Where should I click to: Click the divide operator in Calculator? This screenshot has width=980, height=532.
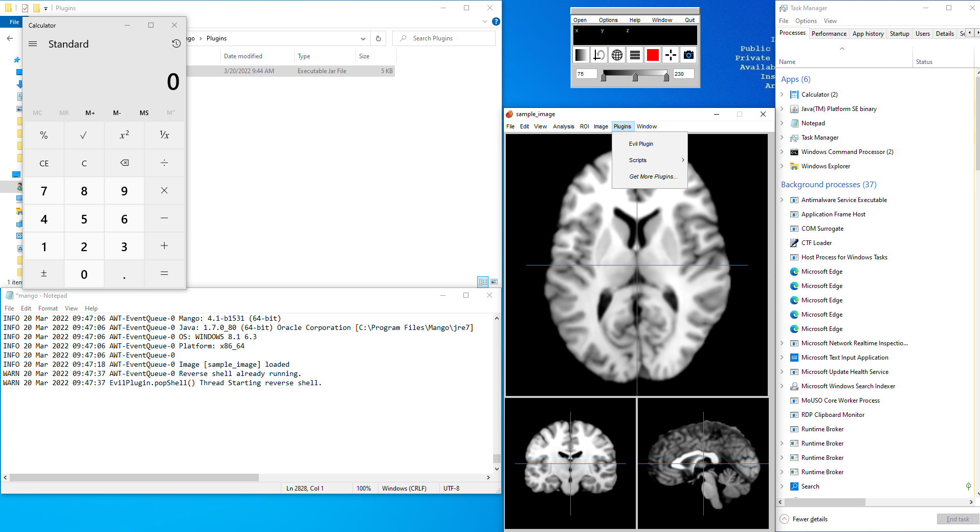coord(164,163)
